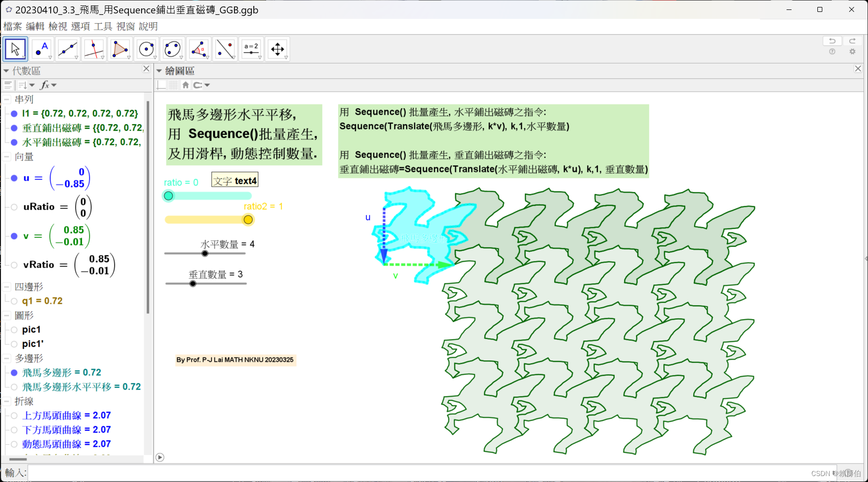Click the Redo button
This screenshot has width=868, height=482.
point(853,41)
